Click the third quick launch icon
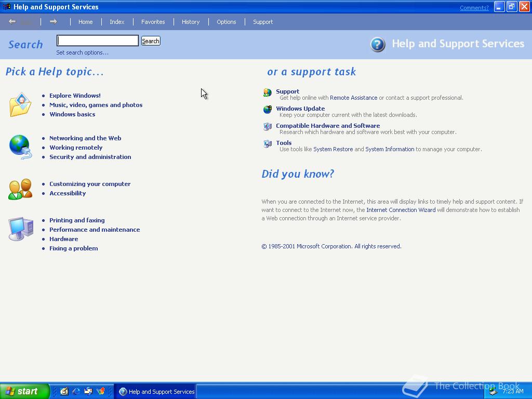The height and width of the screenshot is (399, 532). tap(88, 391)
